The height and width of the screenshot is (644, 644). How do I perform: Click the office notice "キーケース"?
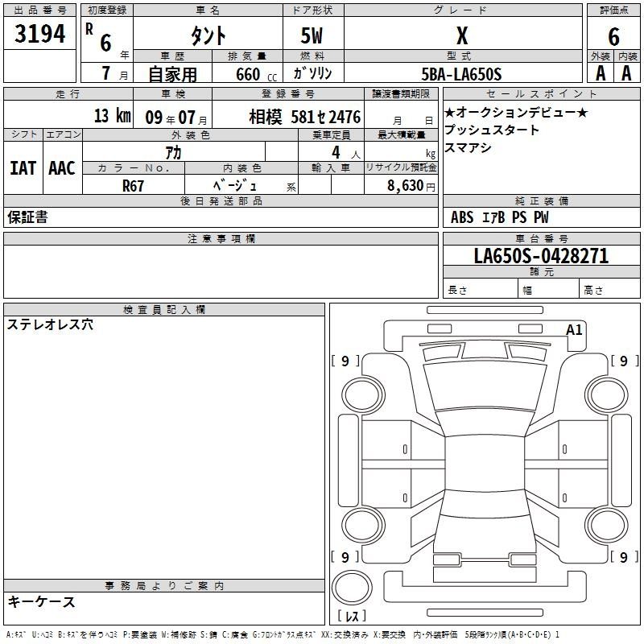42,602
